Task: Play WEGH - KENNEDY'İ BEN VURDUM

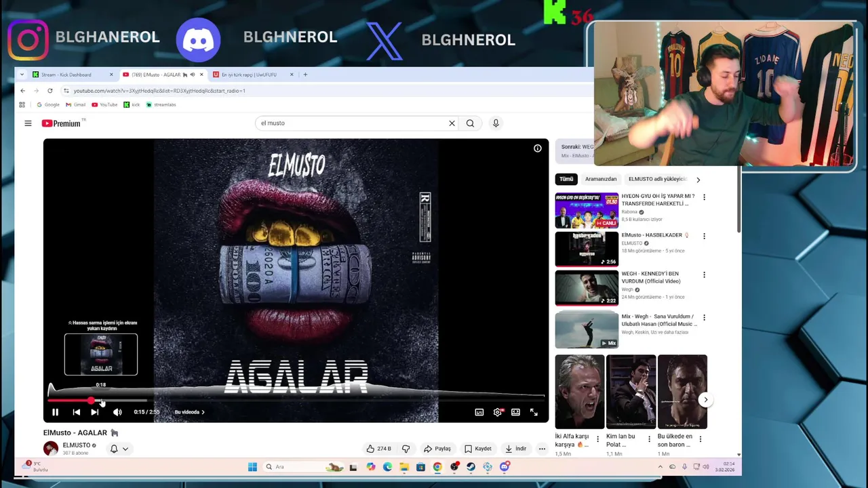Action: pyautogui.click(x=587, y=288)
